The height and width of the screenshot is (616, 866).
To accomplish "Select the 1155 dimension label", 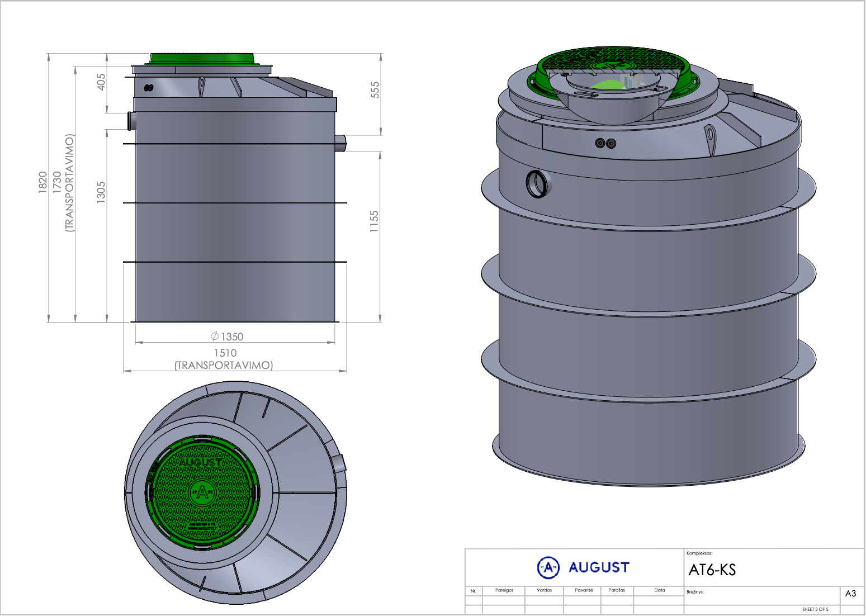I will coord(374,221).
